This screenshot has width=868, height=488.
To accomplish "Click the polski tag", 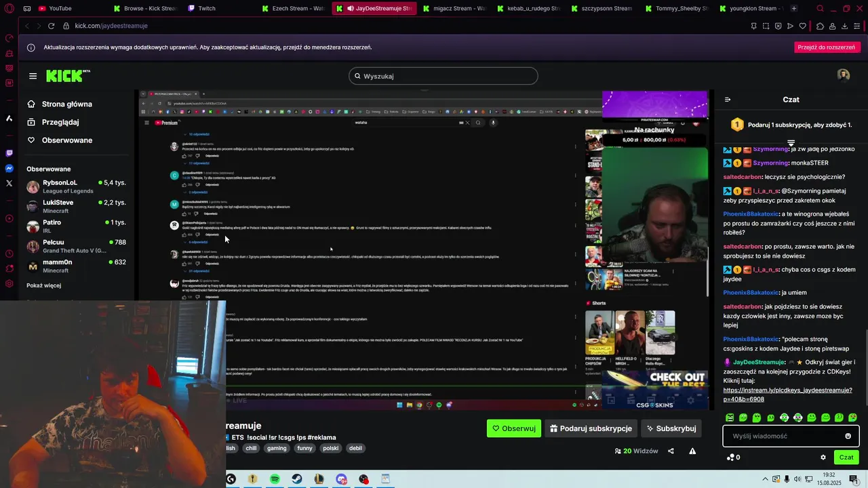I will coord(331,448).
